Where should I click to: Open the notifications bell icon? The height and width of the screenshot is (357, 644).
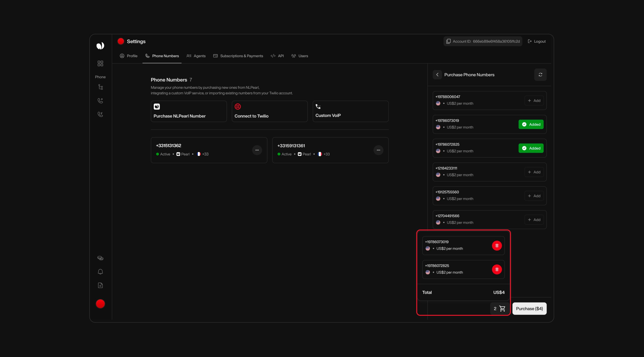(100, 272)
